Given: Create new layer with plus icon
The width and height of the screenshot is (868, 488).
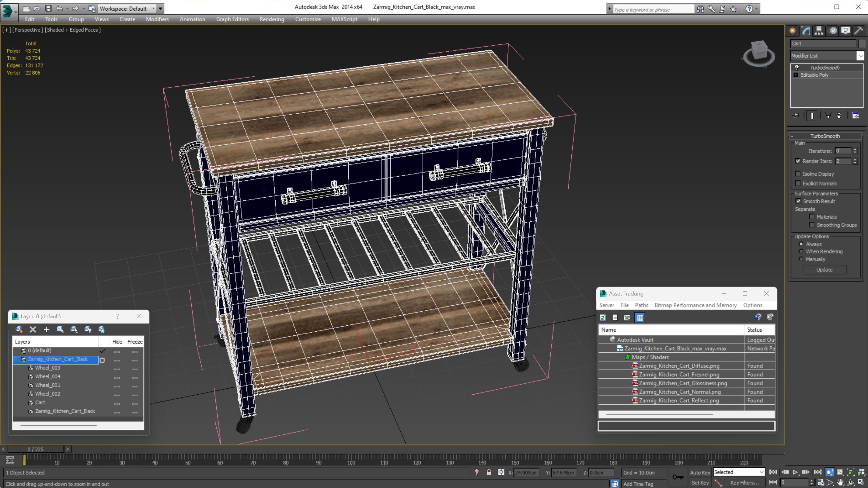Looking at the screenshot, I should pos(47,329).
